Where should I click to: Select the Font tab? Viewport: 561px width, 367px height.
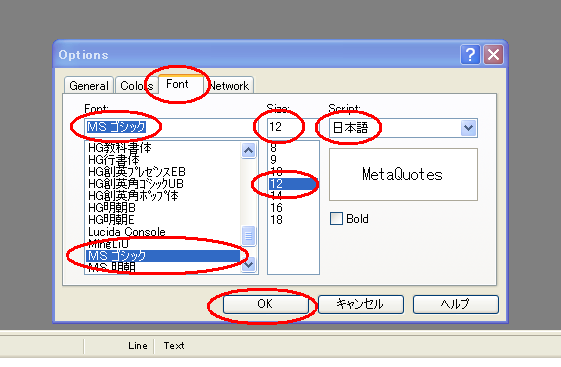click(181, 84)
